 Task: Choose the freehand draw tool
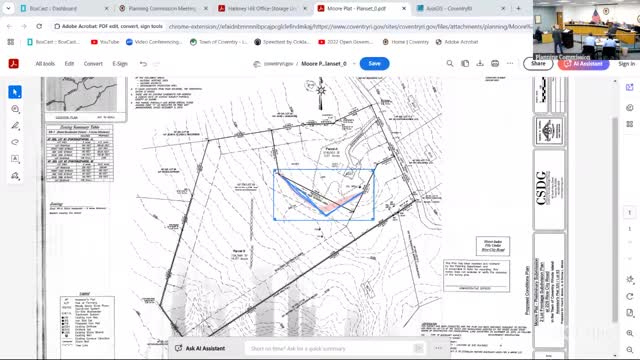pyautogui.click(x=15, y=142)
